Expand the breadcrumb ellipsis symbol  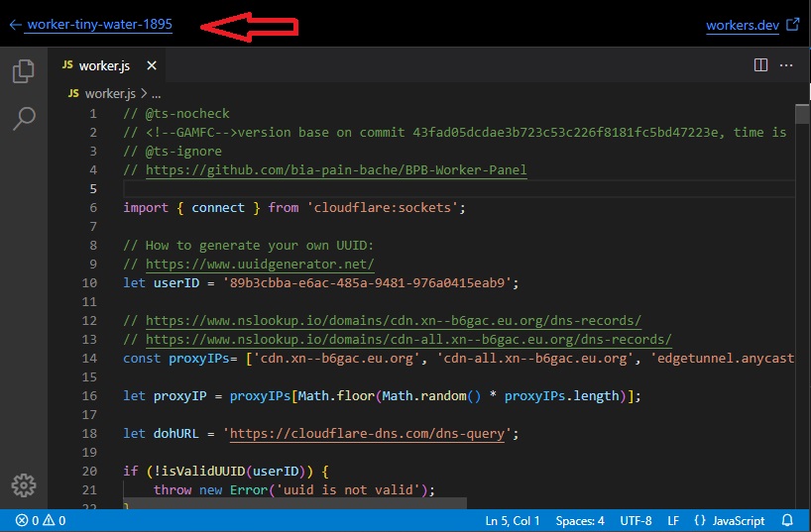156,93
